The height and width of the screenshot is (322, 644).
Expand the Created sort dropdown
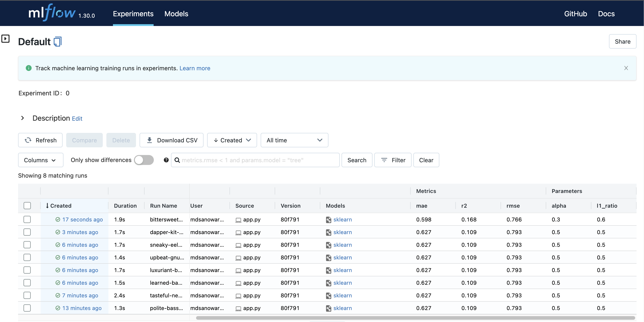[231, 140]
